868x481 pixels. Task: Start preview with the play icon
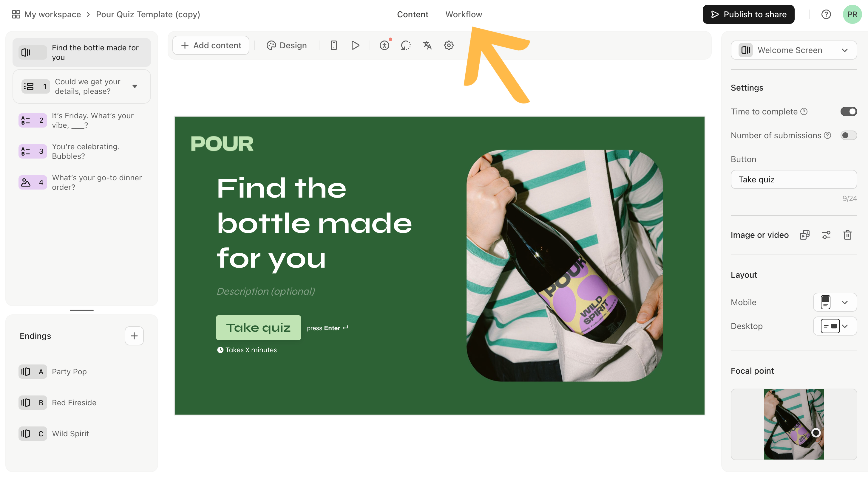355,45
